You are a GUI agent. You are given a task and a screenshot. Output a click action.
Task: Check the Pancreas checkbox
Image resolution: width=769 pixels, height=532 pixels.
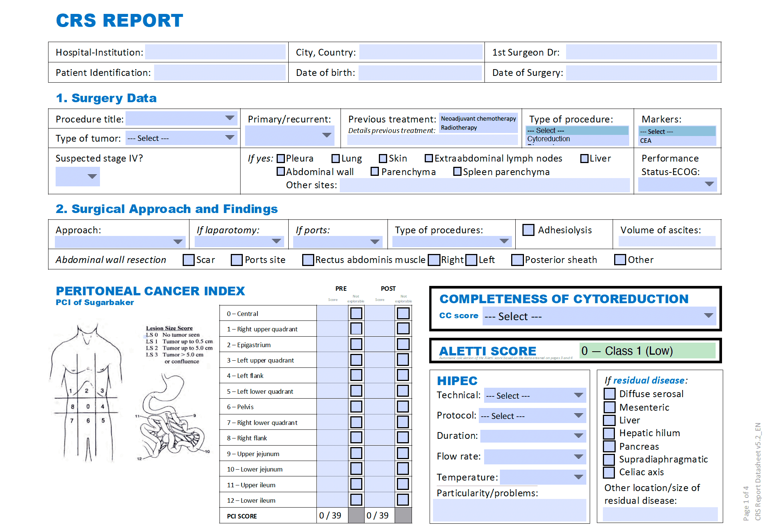pyautogui.click(x=609, y=446)
